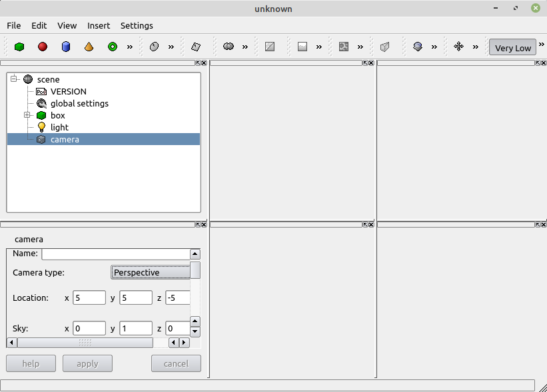Screen dimensions: 547x392
Task: Expand the box node in scene tree
Action: point(27,115)
